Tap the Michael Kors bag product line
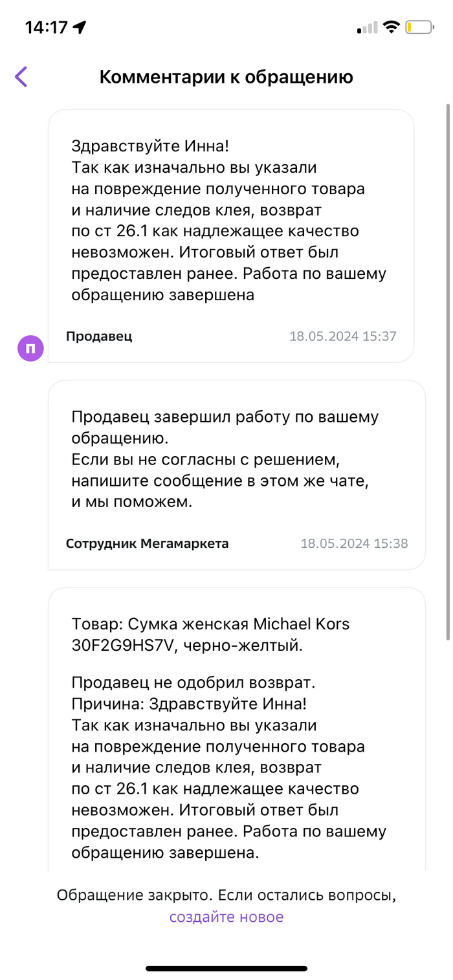453x980 pixels. pyautogui.click(x=210, y=635)
